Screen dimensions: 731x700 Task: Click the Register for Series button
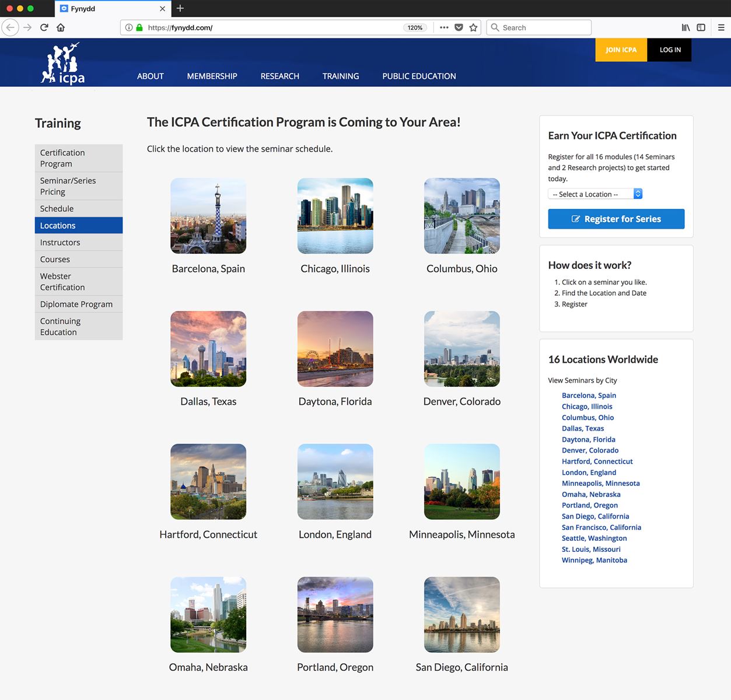click(x=616, y=219)
